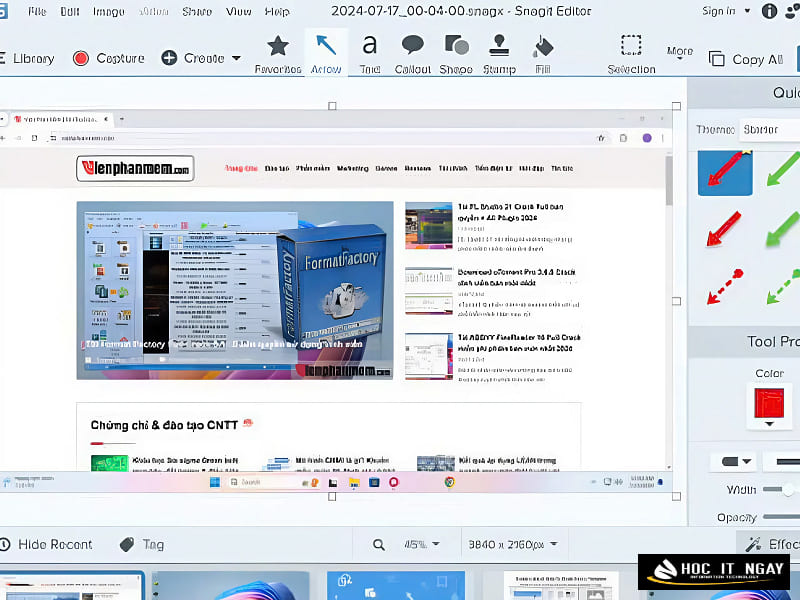This screenshot has width=800, height=600.
Task: Open the Sign in dropdown
Action: click(x=726, y=11)
